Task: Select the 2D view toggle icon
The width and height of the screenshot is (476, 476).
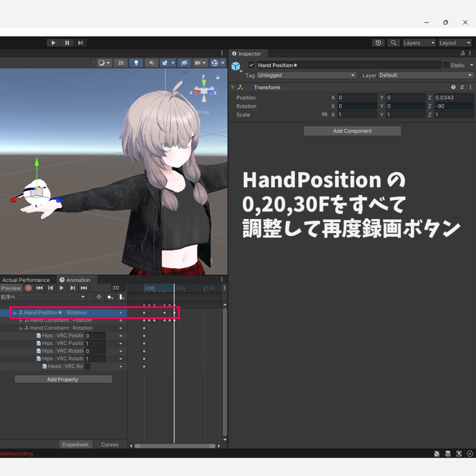Action: pyautogui.click(x=121, y=62)
